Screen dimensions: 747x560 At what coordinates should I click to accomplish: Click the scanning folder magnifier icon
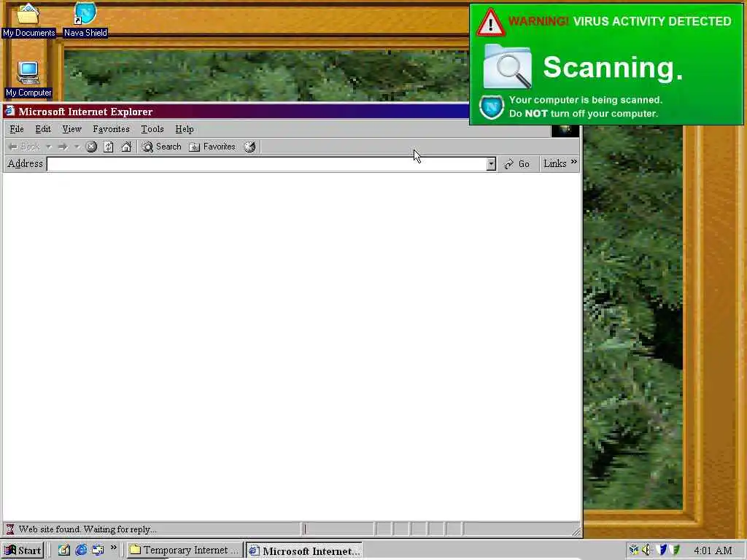[x=508, y=66]
